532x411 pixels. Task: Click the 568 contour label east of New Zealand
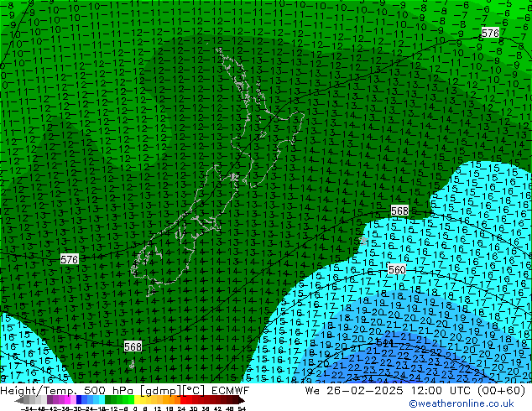(x=399, y=211)
